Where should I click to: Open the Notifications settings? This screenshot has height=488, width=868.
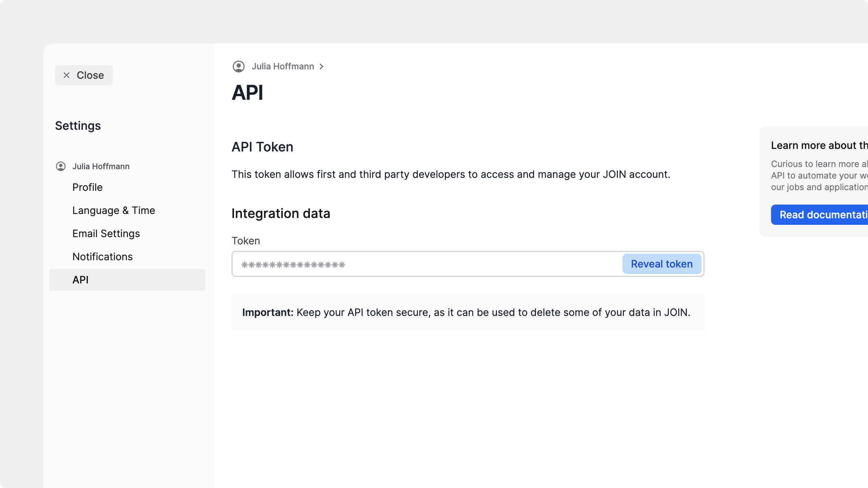point(102,257)
